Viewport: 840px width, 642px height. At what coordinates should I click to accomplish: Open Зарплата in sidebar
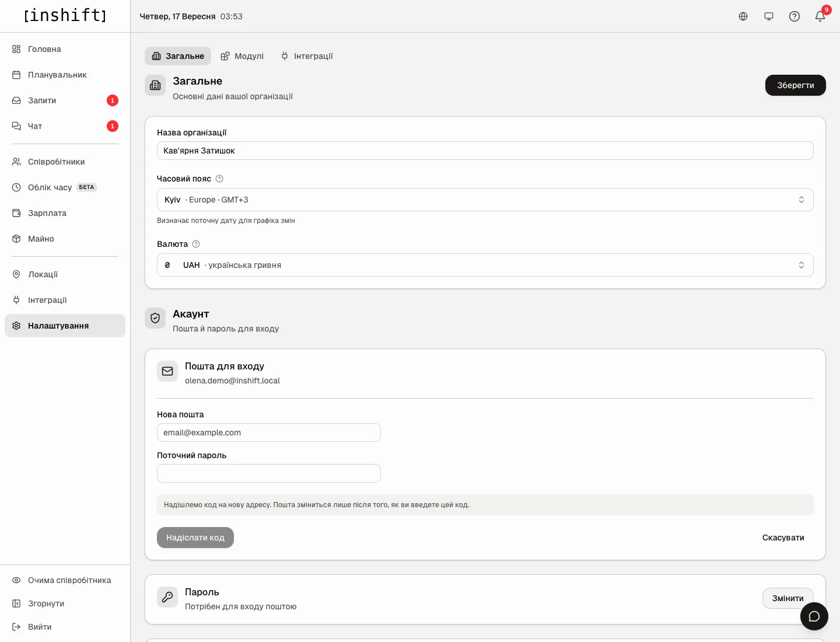[x=65, y=213]
